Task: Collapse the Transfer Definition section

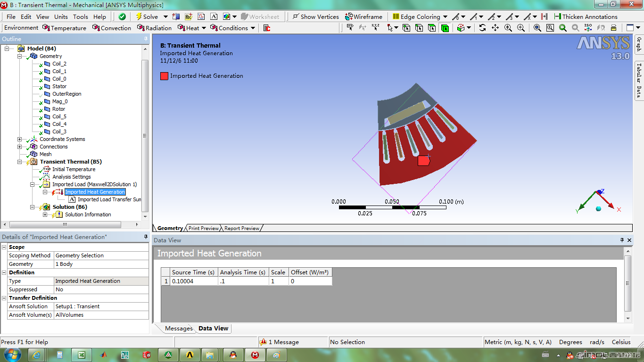Action: click(4, 298)
